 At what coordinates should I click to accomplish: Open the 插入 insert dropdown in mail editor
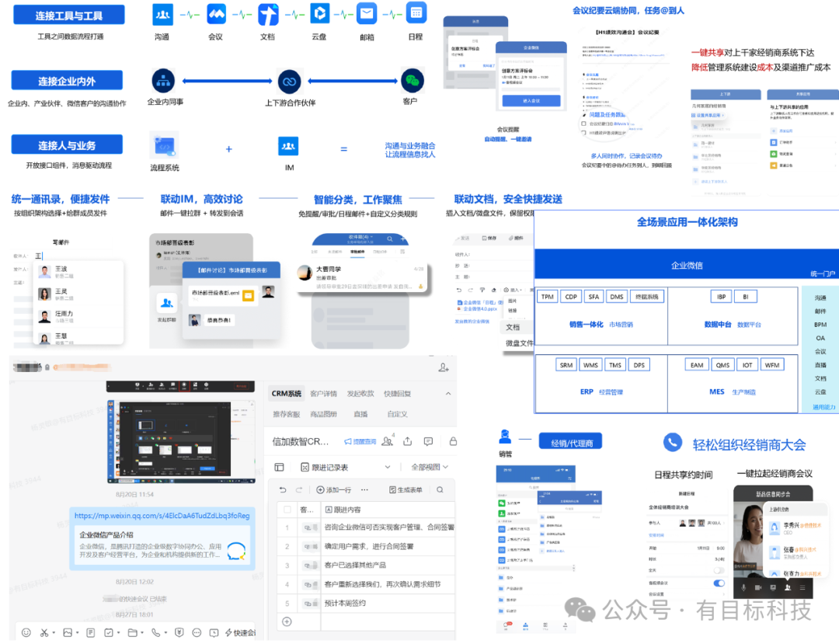point(513,290)
